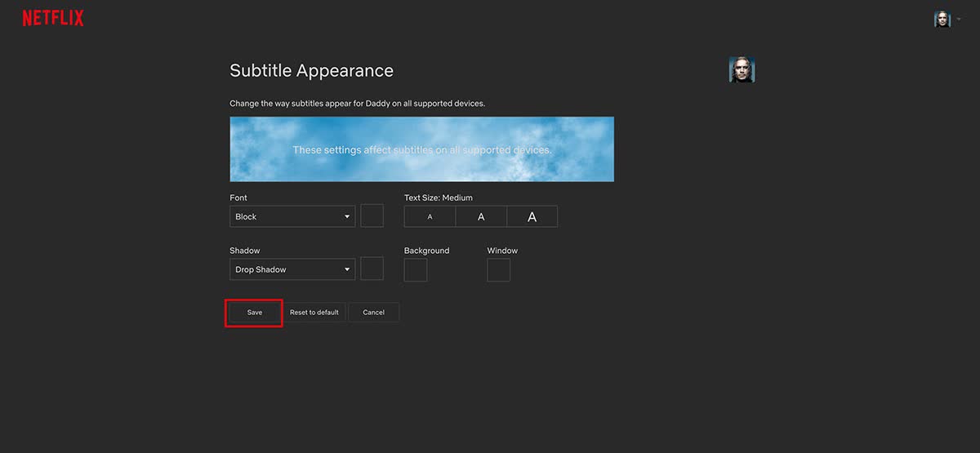Open the shadow color swatch

point(372,269)
